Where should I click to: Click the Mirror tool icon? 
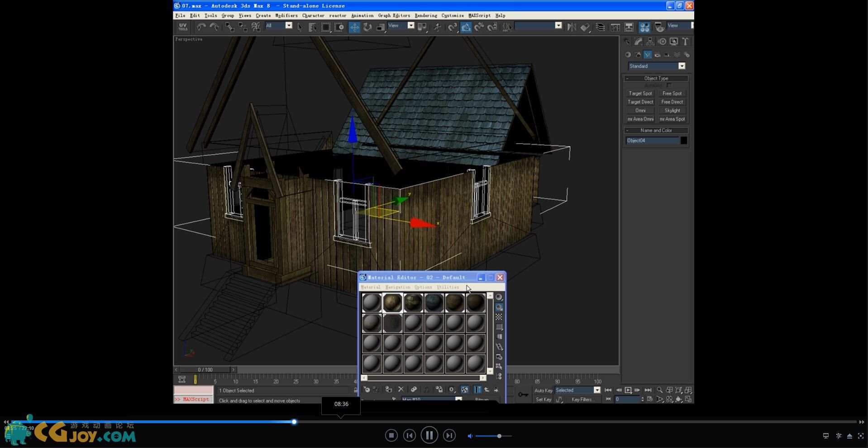coord(572,27)
